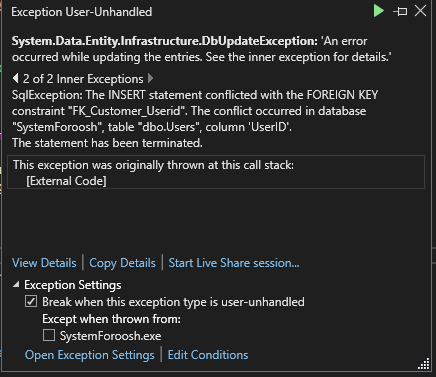Screen dimensions: 436x377
Task: Enable the SystemForoosh.exe exception checkbox
Action: (x=49, y=335)
